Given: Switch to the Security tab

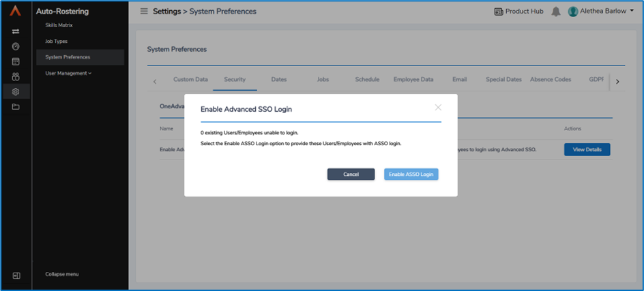Looking at the screenshot, I should 235,80.
